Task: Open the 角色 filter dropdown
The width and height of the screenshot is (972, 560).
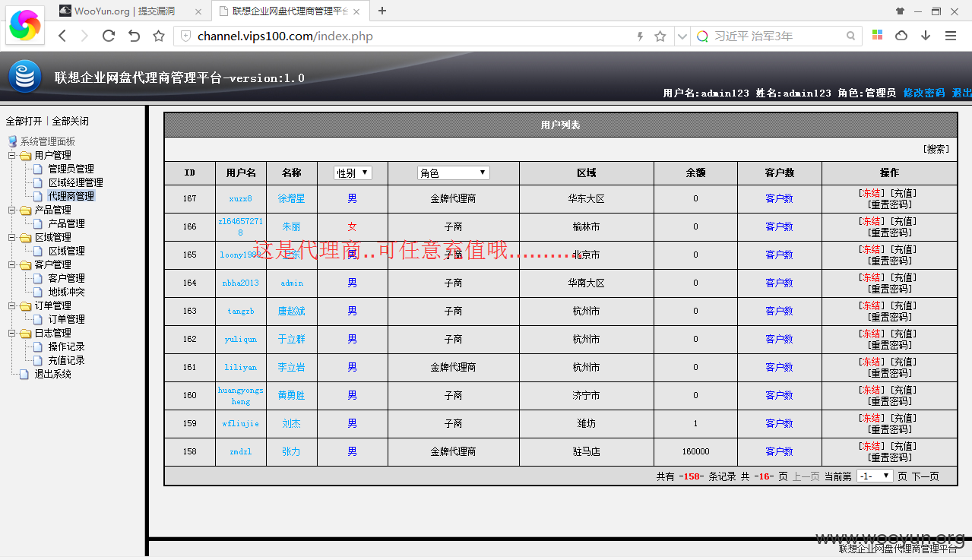Action: pyautogui.click(x=453, y=172)
